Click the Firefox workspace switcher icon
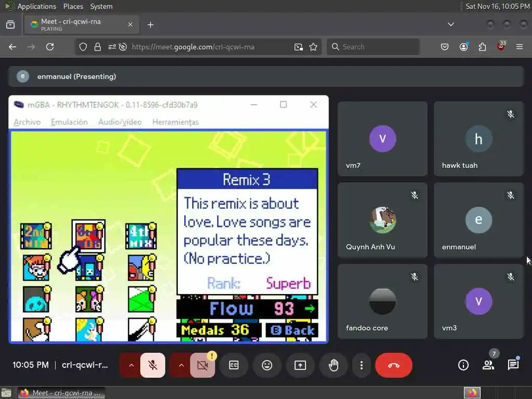Image resolution: width=532 pixels, height=399 pixels. pyautogui.click(x=472, y=393)
